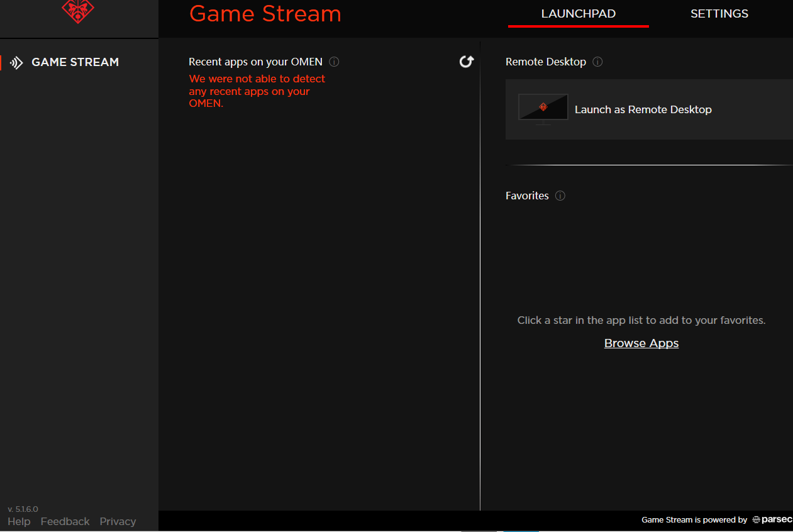The image size is (793, 532).
Task: Show info icon next to Favorites
Action: [560, 196]
